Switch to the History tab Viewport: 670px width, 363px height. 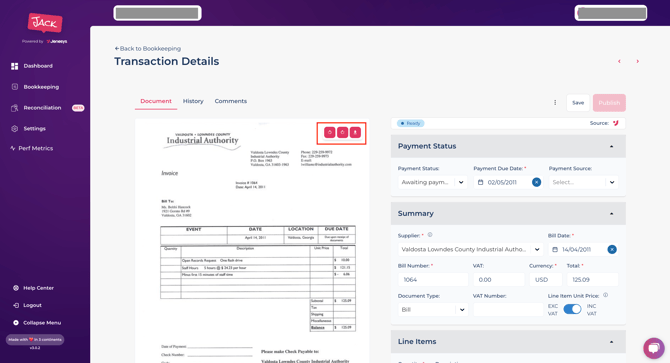click(193, 101)
